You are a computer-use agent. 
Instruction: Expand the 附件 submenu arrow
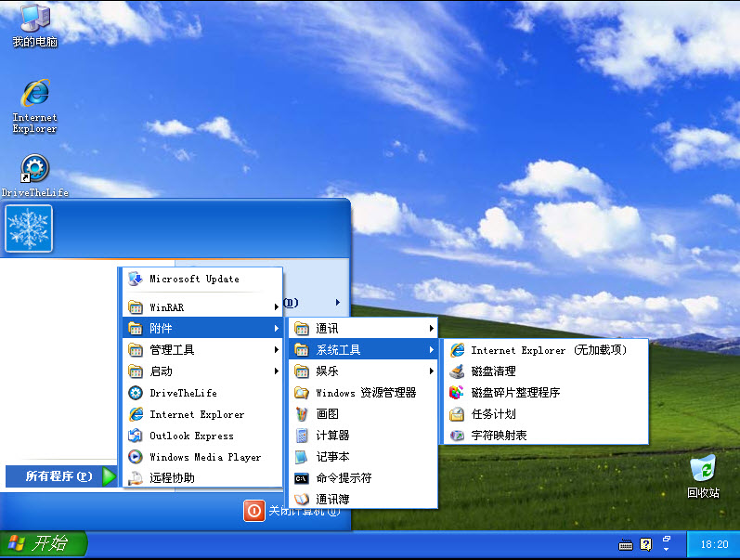click(x=276, y=328)
